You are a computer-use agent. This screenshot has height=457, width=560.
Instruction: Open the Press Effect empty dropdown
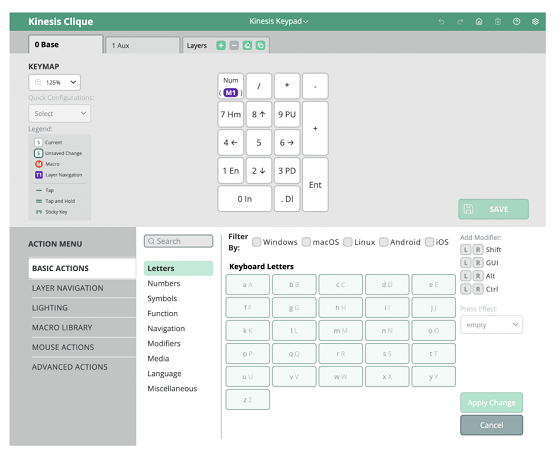click(491, 325)
